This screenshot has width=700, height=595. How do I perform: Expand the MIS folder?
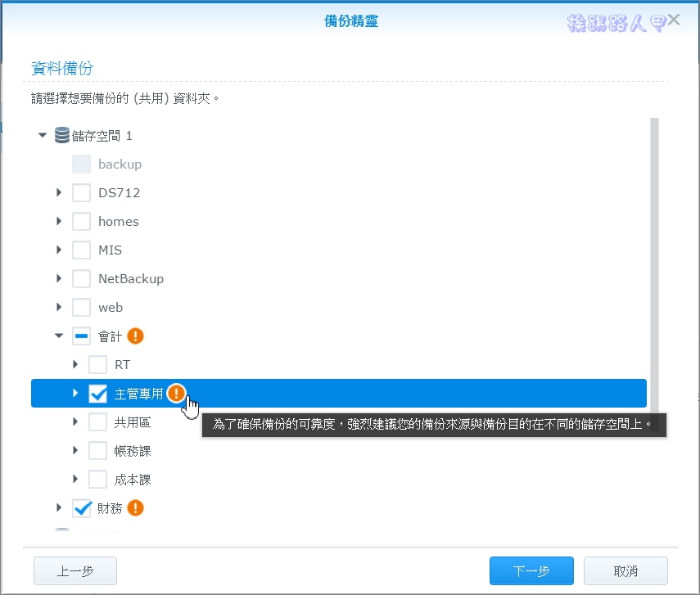(59, 250)
